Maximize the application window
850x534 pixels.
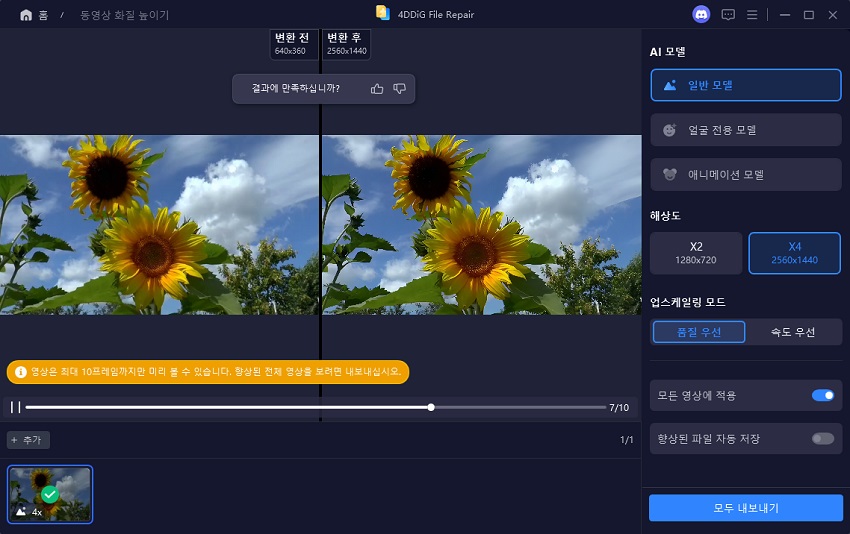coord(808,15)
